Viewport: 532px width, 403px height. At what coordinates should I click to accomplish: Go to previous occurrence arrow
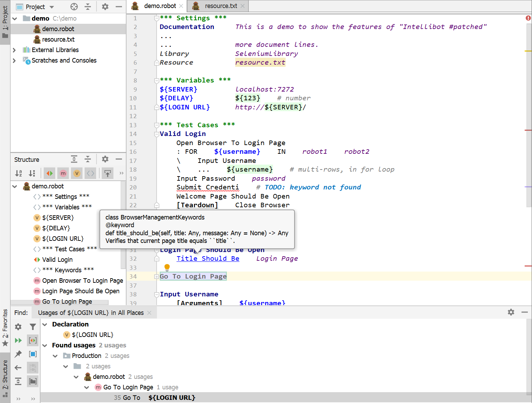click(18, 368)
